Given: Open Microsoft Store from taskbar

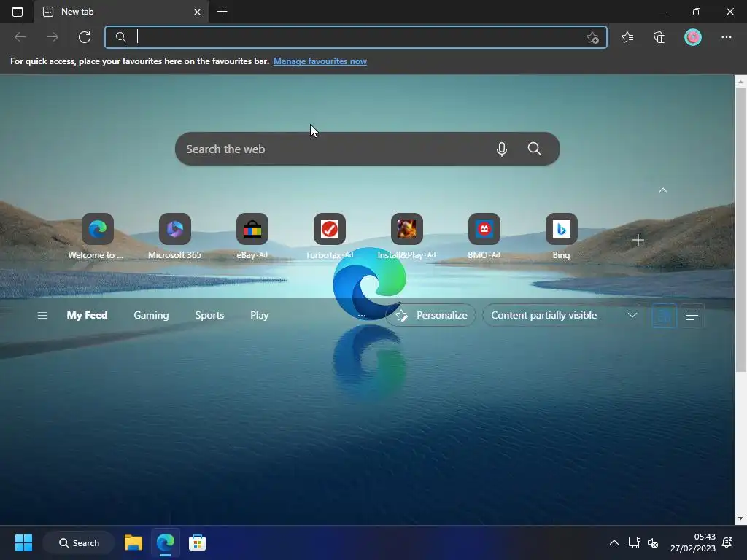Looking at the screenshot, I should click(x=197, y=542).
